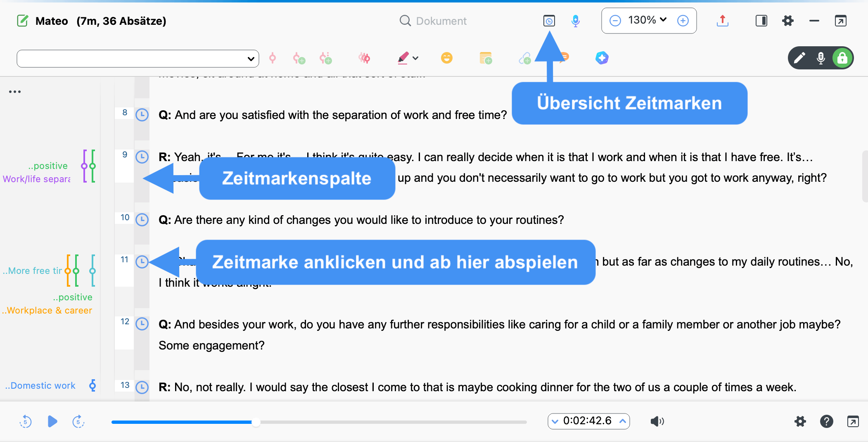
Task: Switch to transcription mode with the microphone toggle
Action: [821, 58]
